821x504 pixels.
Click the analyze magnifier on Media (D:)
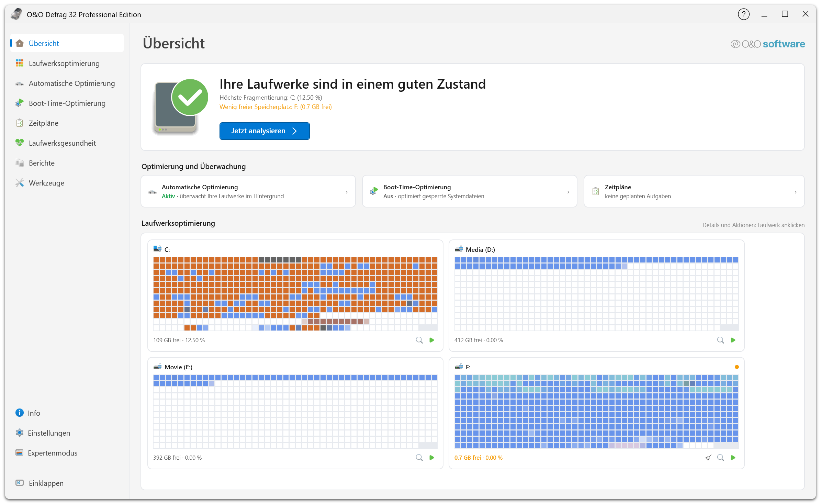click(720, 340)
